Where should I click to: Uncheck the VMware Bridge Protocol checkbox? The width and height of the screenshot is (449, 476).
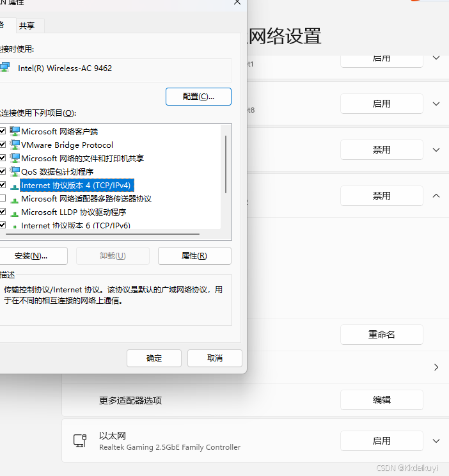(x=3, y=145)
